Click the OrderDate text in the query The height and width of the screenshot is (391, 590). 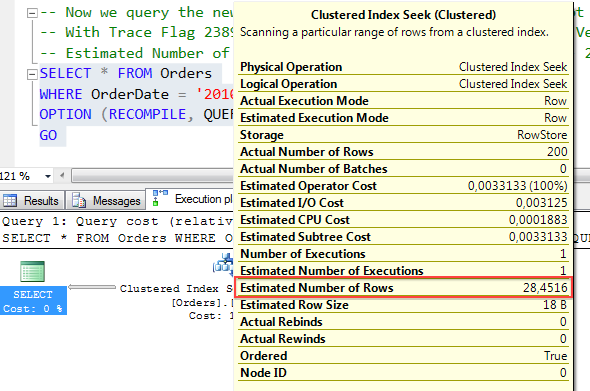[130, 94]
